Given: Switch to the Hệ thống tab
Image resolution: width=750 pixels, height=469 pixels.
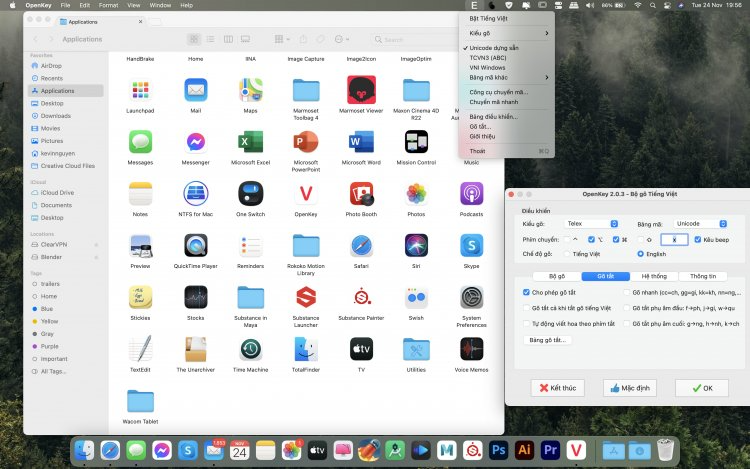Looking at the screenshot, I should click(x=654, y=276).
